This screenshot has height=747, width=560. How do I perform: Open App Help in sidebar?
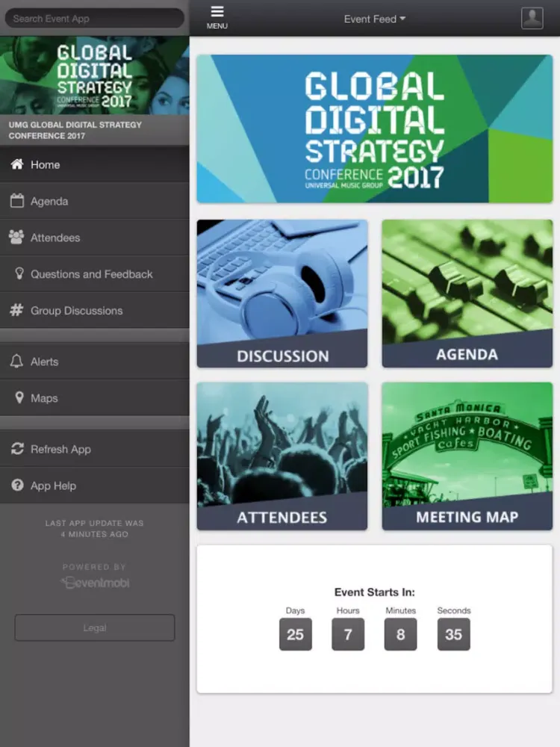coord(95,486)
